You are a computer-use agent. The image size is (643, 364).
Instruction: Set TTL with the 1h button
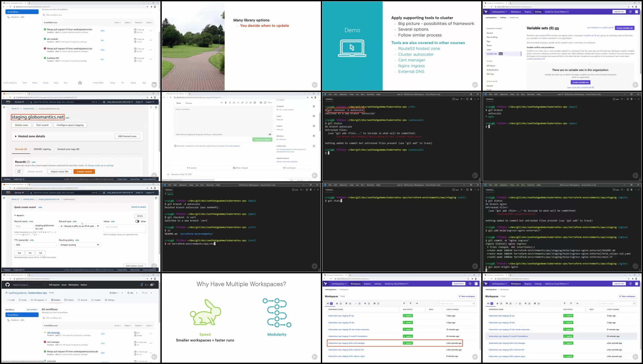30,253
